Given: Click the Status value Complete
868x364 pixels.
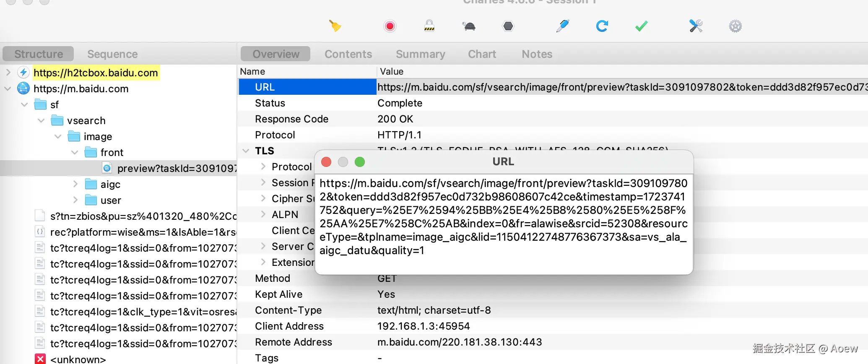Looking at the screenshot, I should pyautogui.click(x=400, y=103).
